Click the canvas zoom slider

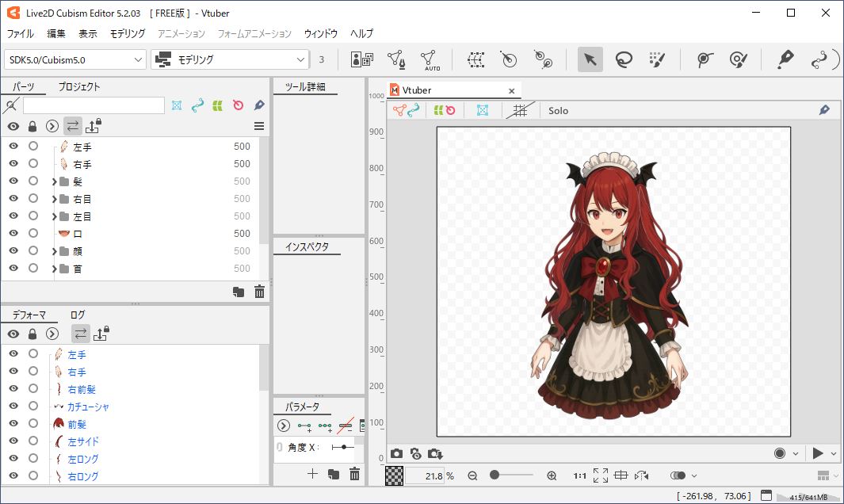pyautogui.click(x=511, y=475)
